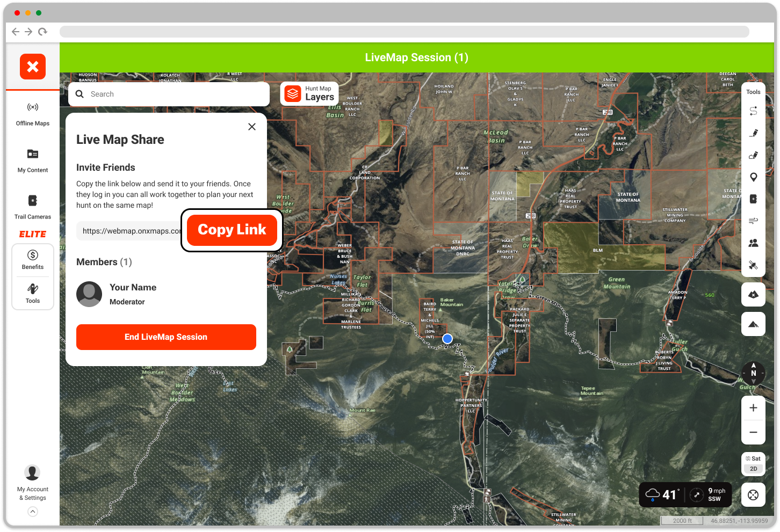This screenshot has width=780, height=532.
Task: Open the wind tool
Action: tap(753, 221)
